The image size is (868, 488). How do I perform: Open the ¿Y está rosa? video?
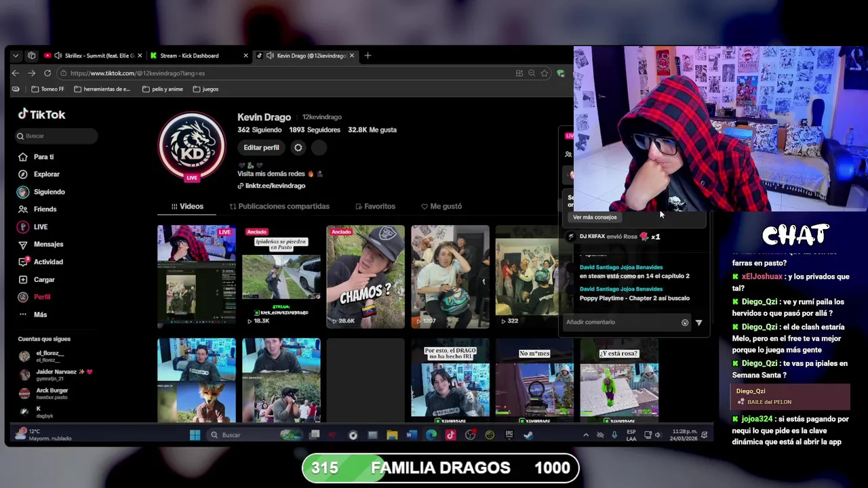(x=619, y=380)
